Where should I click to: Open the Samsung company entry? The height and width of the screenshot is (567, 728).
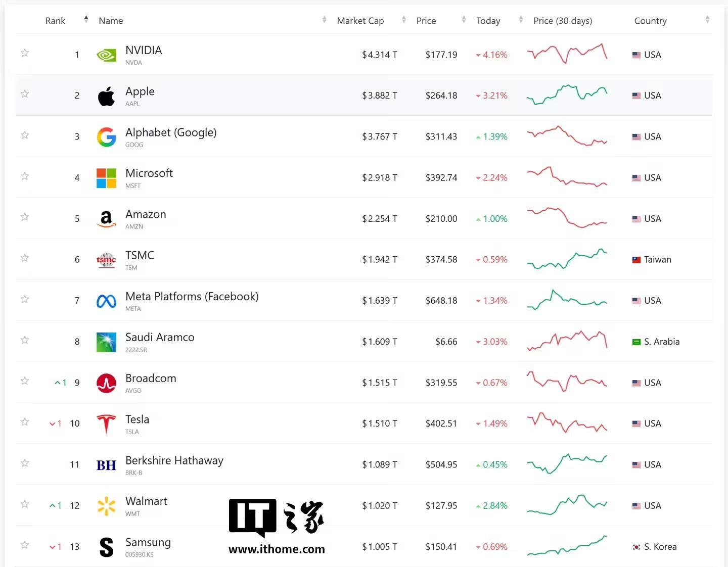coord(148,542)
